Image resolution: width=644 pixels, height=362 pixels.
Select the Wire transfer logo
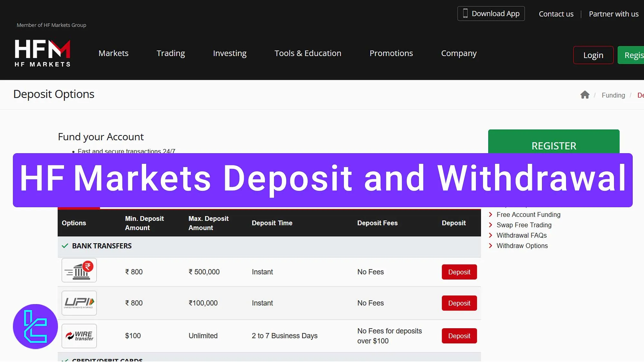click(79, 336)
